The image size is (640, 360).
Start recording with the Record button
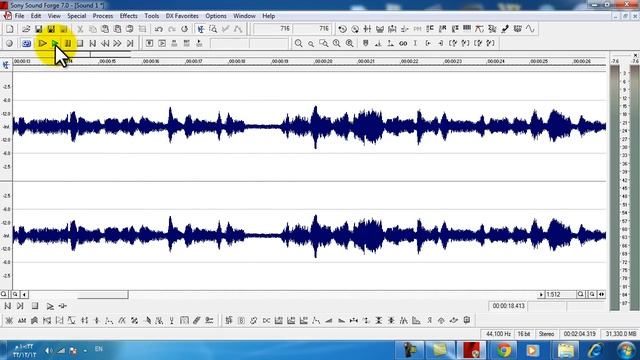tap(9, 43)
